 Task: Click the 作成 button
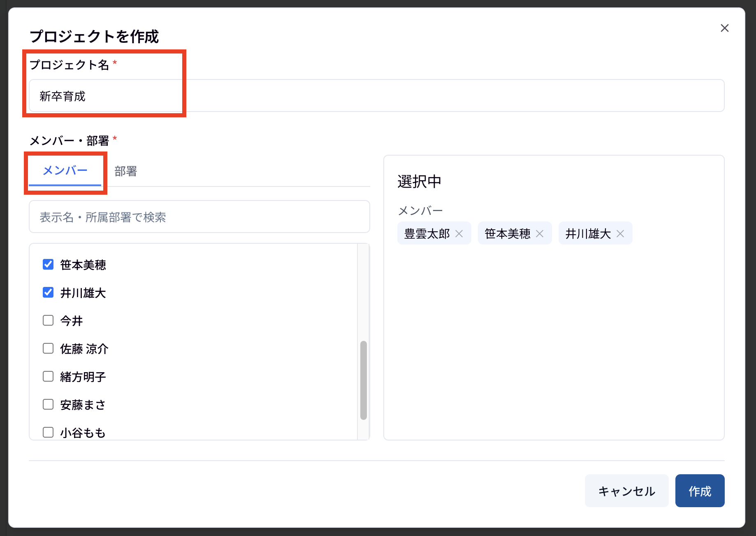coord(699,491)
